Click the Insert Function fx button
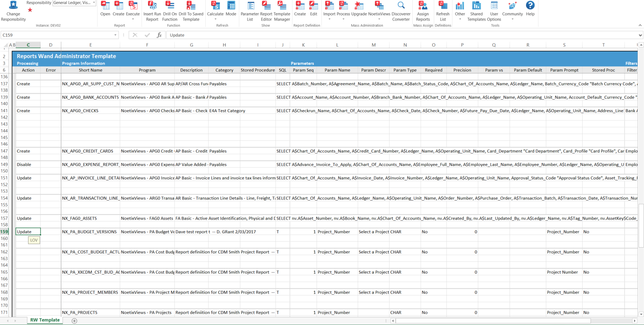 click(159, 35)
